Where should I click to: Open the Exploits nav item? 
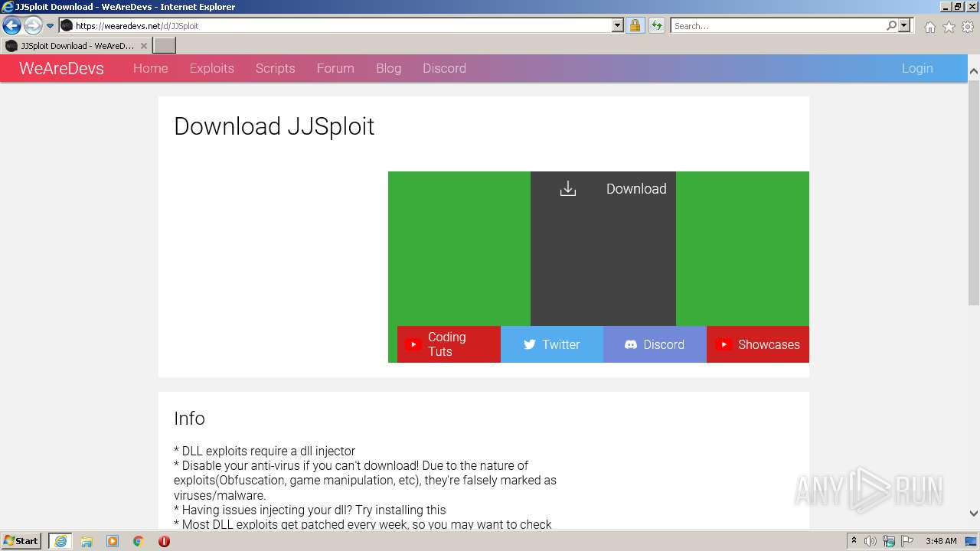tap(211, 68)
